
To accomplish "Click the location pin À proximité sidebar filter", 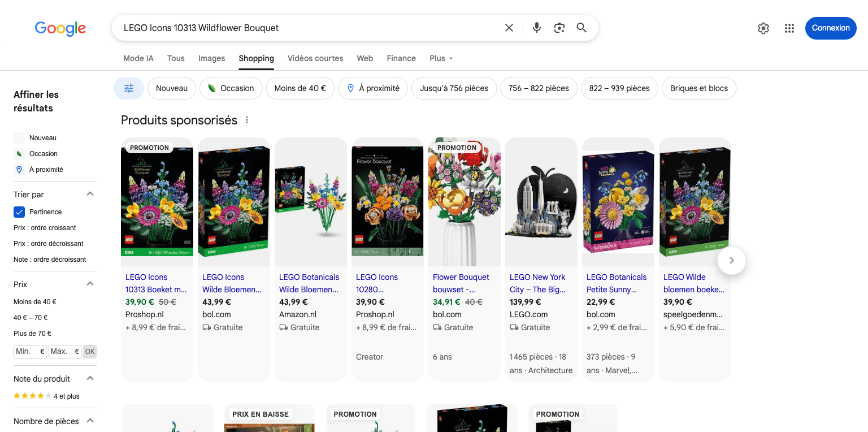I will (x=38, y=170).
